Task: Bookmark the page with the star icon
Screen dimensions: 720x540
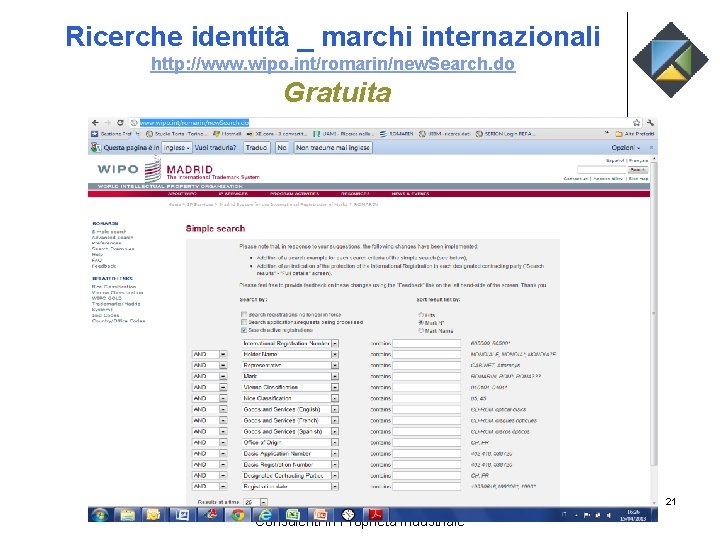Action: (x=636, y=123)
